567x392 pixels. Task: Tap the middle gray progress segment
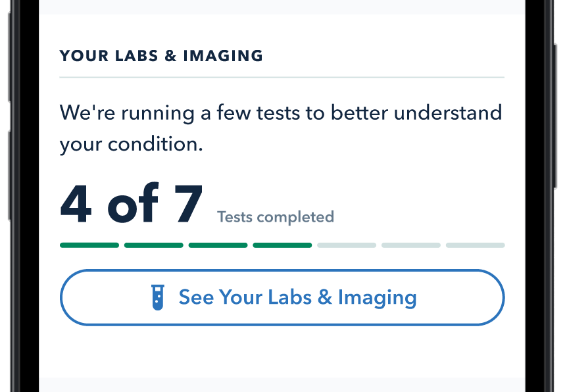[x=411, y=245]
